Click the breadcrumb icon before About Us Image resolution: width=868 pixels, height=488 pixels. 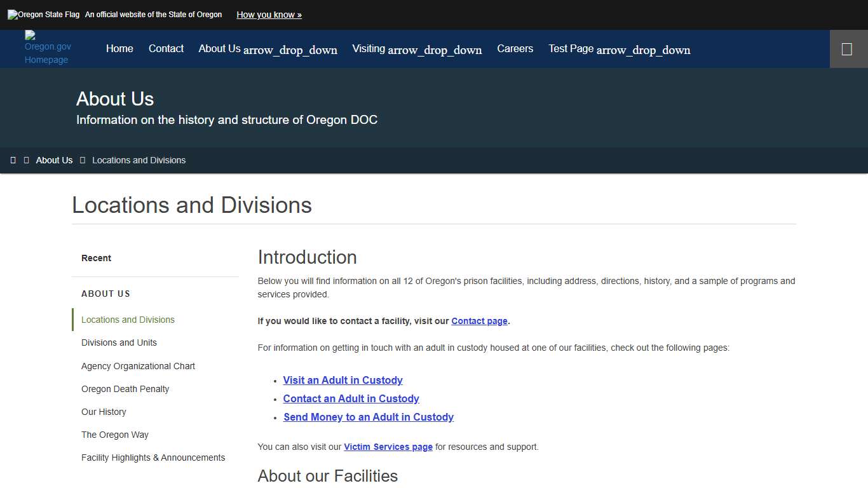click(25, 159)
